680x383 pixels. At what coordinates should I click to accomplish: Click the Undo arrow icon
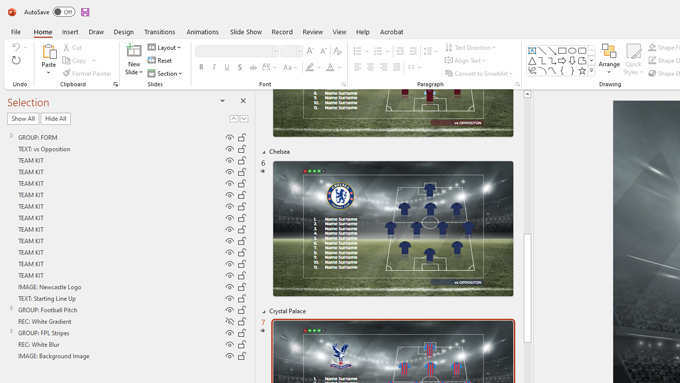tap(16, 47)
